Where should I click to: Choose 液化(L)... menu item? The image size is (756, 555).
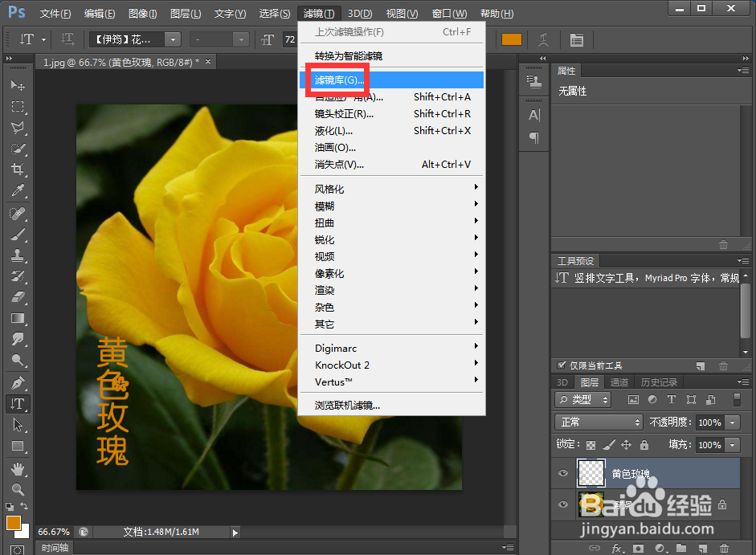(x=391, y=131)
